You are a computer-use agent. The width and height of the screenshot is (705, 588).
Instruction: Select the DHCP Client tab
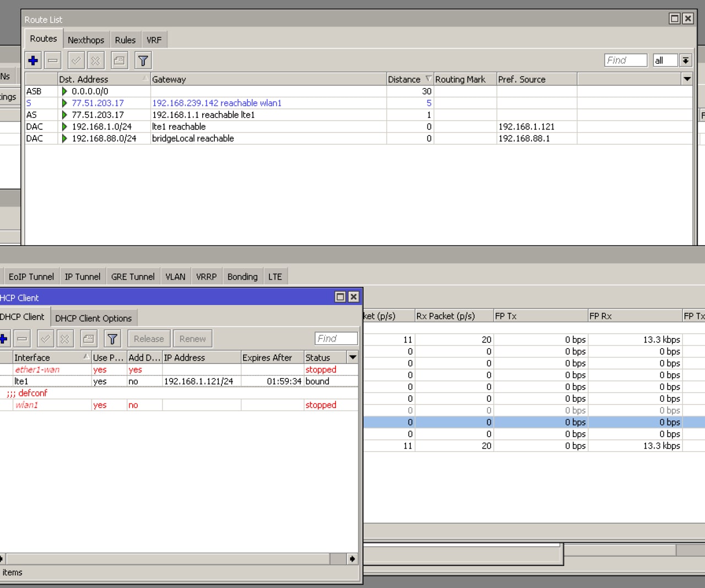22,317
